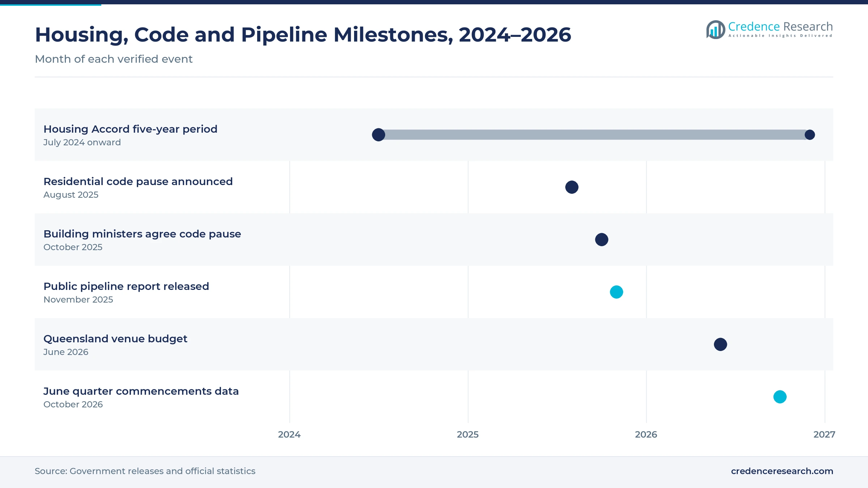The width and height of the screenshot is (868, 488).
Task: Click 'June quarter commencements data' label
Action: (x=141, y=391)
